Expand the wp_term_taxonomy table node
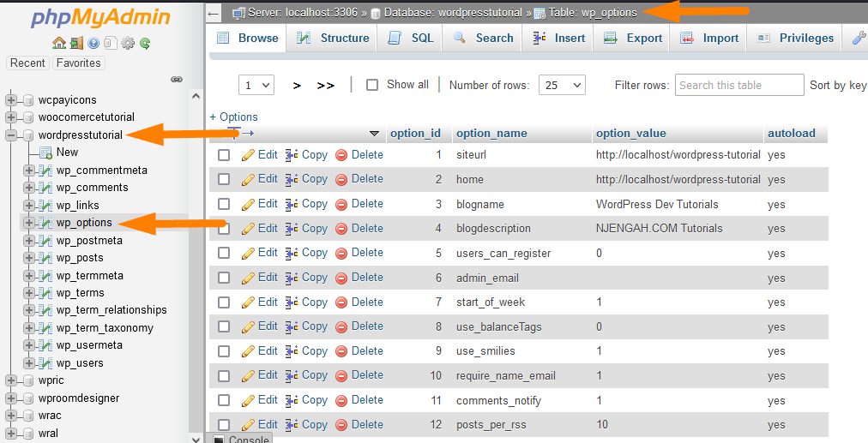Screen dimensions: 868x443 pos(29,328)
